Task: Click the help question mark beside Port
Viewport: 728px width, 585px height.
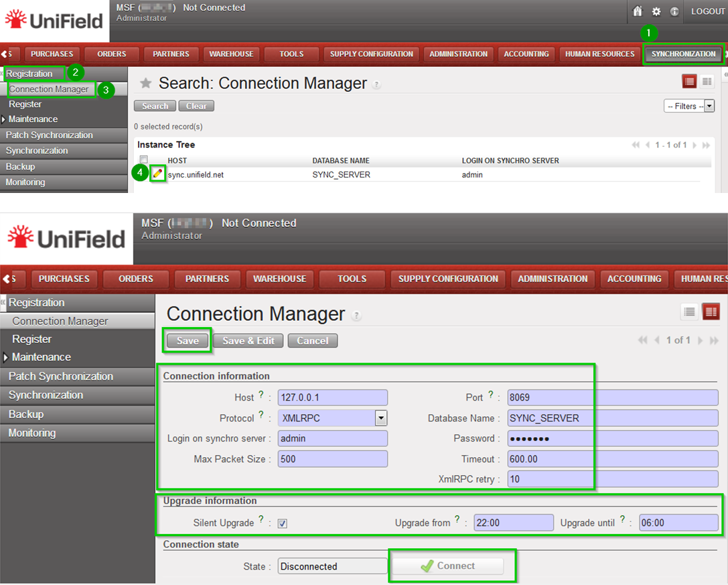Action: pyautogui.click(x=491, y=395)
